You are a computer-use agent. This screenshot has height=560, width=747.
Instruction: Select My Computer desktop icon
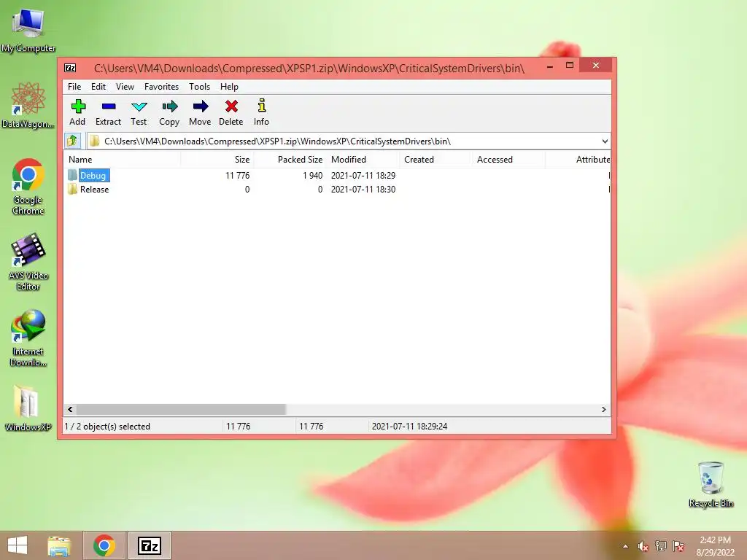pos(28,29)
